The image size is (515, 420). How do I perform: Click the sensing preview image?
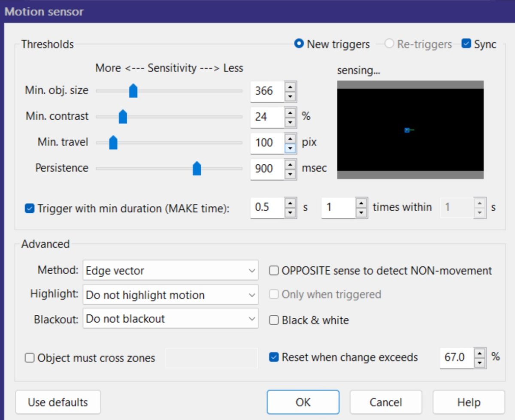pos(410,130)
